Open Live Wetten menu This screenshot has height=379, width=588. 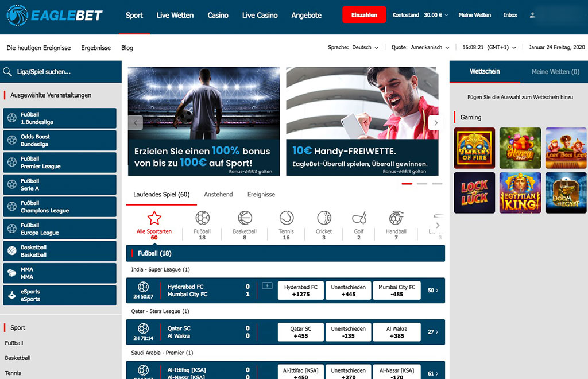tap(175, 16)
